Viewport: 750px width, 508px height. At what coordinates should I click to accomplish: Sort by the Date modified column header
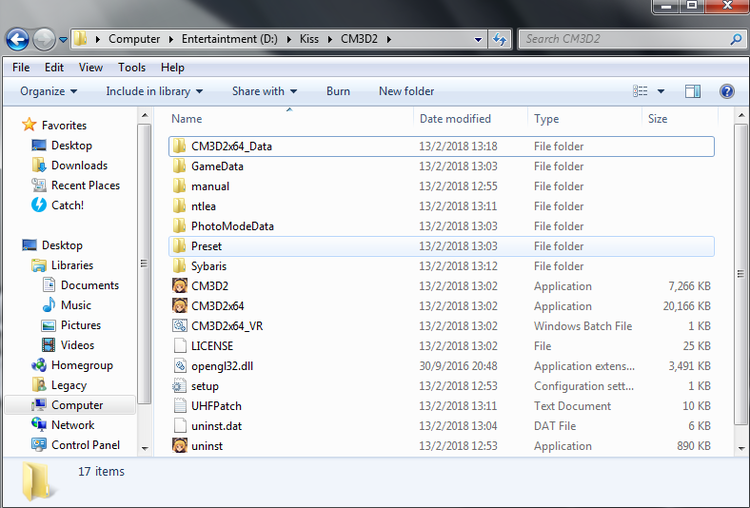455,119
